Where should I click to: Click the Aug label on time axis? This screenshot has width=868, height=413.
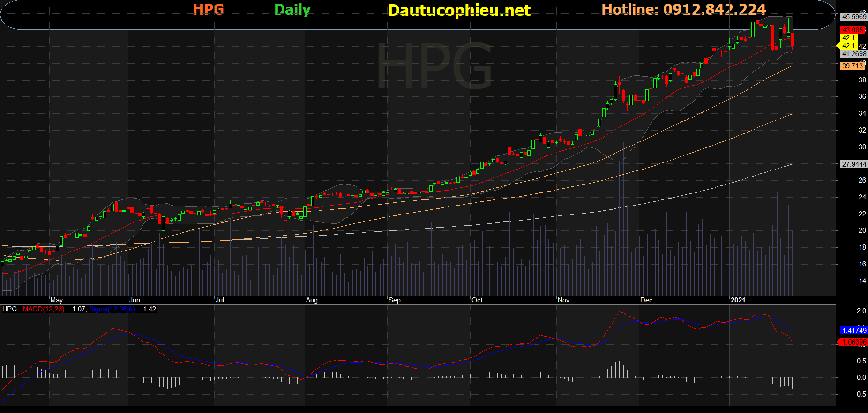coord(312,300)
